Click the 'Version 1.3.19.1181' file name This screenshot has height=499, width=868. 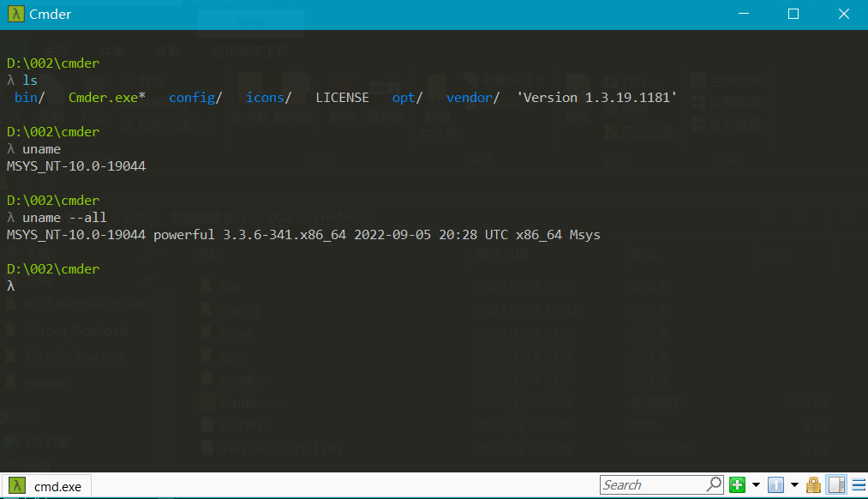pos(596,98)
